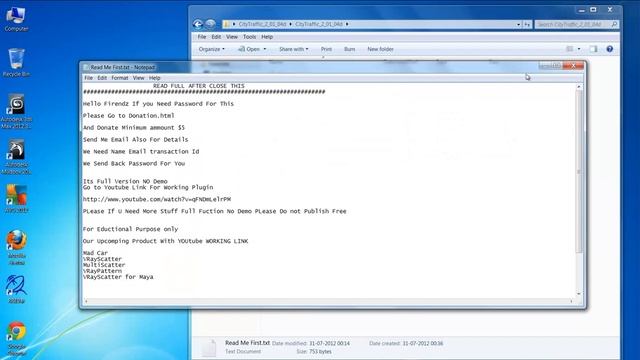Image resolution: width=640 pixels, height=360 pixels.
Task: Expand the Share with dropdown
Action: pos(293,49)
